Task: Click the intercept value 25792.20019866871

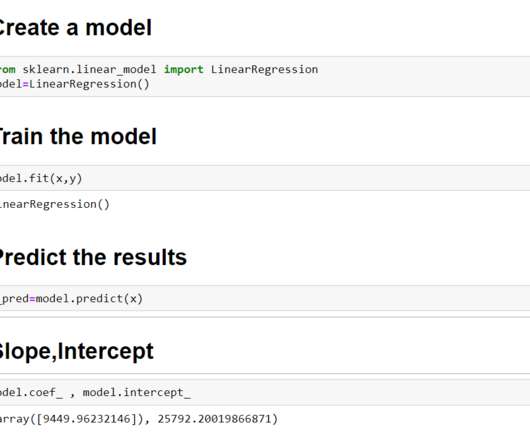Action: point(214,419)
